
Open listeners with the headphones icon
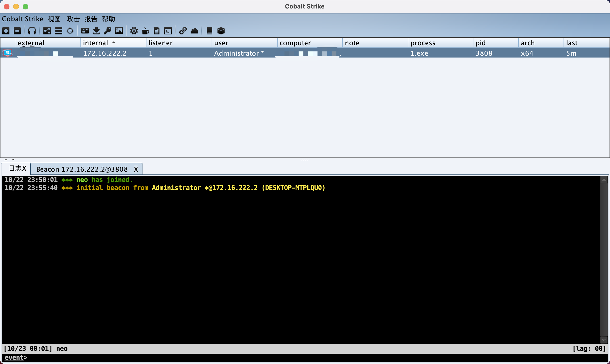(32, 31)
